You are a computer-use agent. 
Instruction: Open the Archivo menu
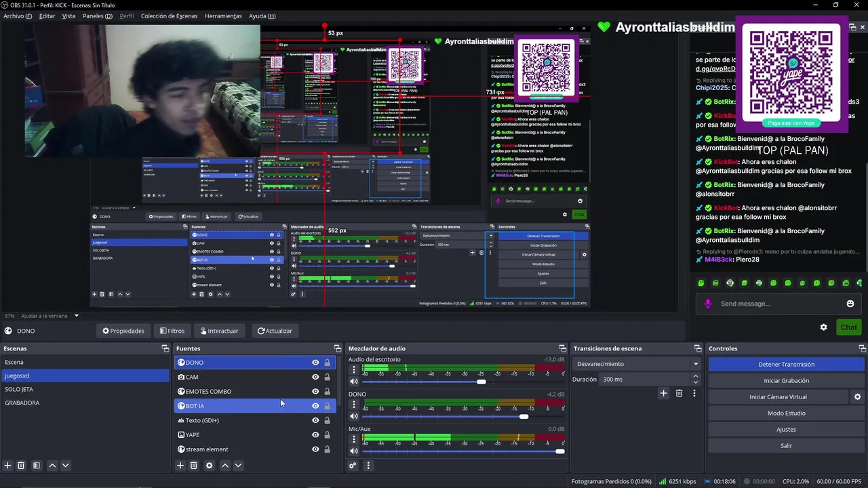click(18, 16)
